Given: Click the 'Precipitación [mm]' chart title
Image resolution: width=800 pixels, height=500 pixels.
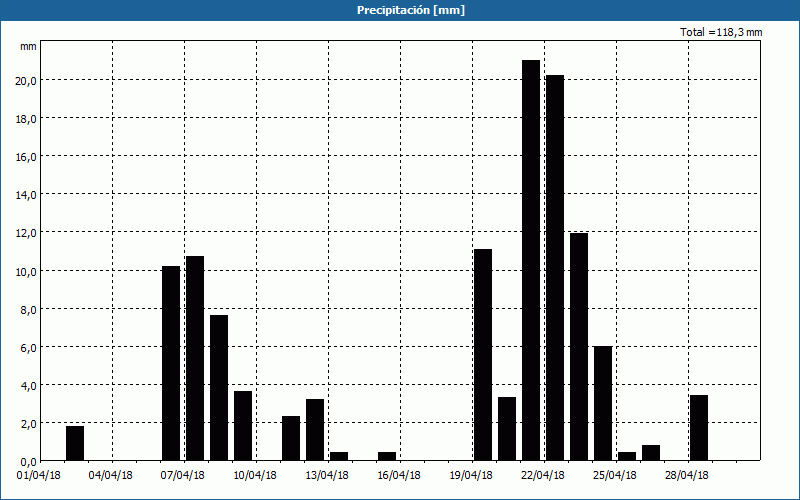Looking at the screenshot, I should point(411,10).
